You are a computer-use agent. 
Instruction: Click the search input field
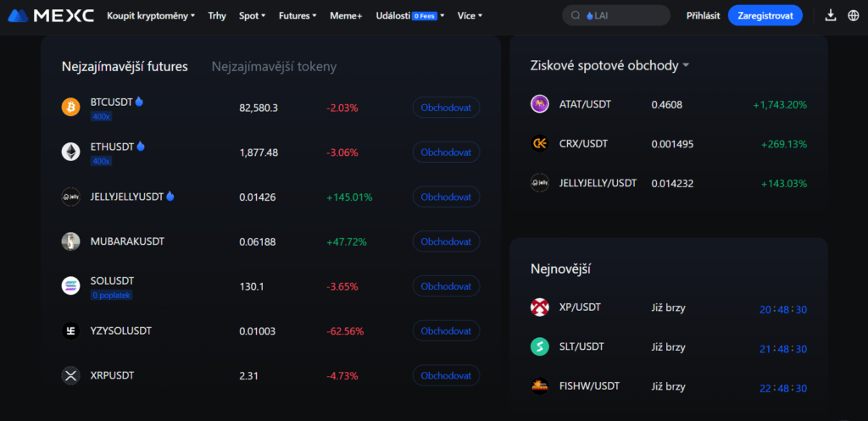tap(616, 15)
